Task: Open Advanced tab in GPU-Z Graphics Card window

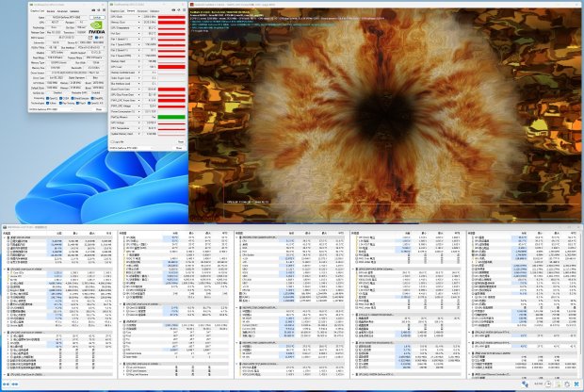Action: point(62,11)
